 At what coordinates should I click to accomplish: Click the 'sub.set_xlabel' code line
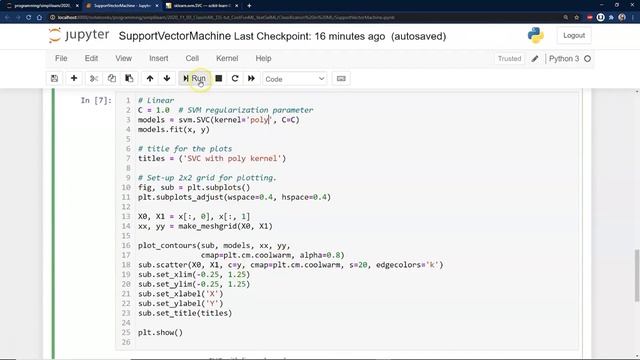pos(180,294)
